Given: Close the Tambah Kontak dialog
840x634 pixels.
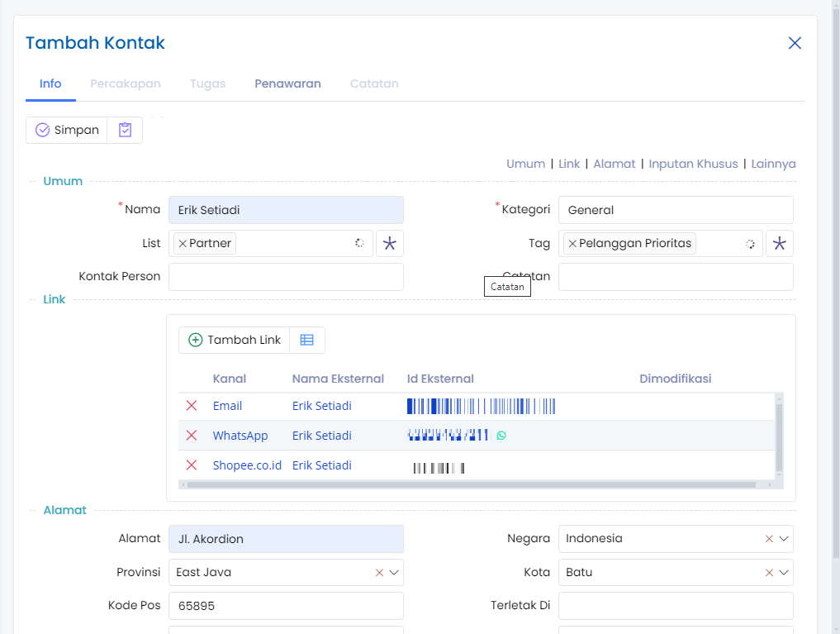Looking at the screenshot, I should [x=795, y=43].
